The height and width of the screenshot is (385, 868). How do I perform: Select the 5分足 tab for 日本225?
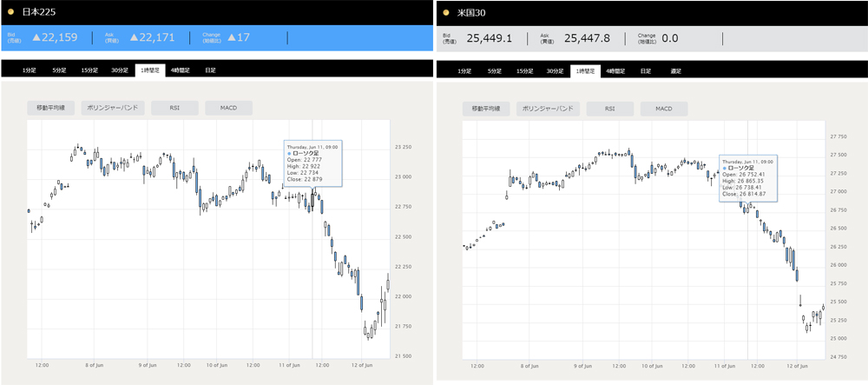tap(59, 70)
